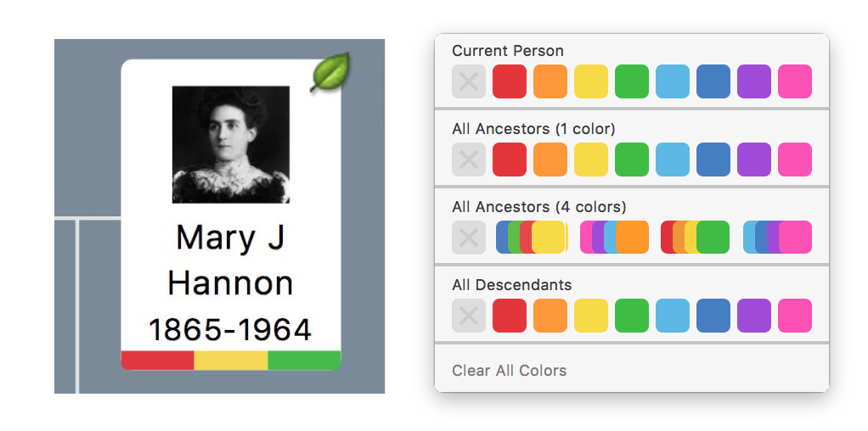Pick green for All Ancestors (1 color)
This screenshot has height=431, width=868.
pos(632,160)
